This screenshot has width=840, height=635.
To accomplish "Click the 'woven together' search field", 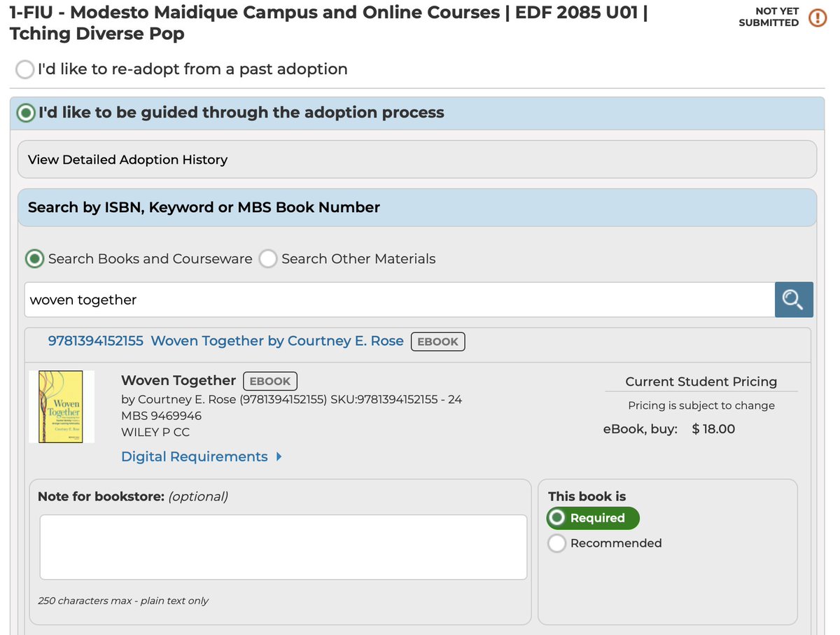I will tap(400, 300).
